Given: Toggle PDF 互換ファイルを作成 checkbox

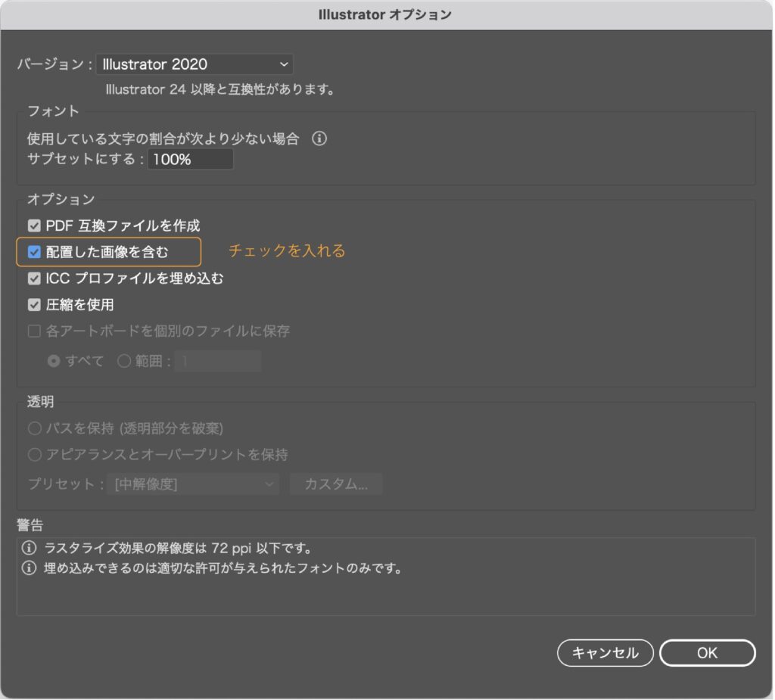Looking at the screenshot, I should point(34,226).
